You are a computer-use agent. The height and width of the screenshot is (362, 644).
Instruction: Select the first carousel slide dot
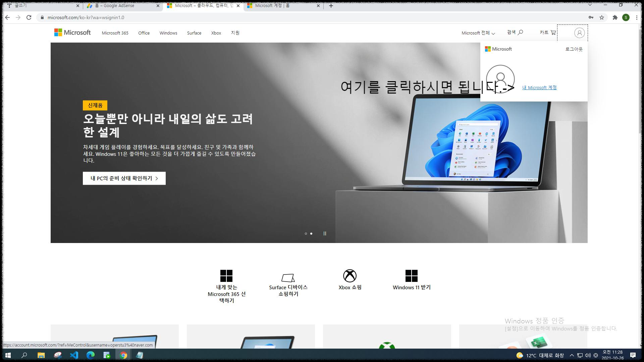point(306,234)
